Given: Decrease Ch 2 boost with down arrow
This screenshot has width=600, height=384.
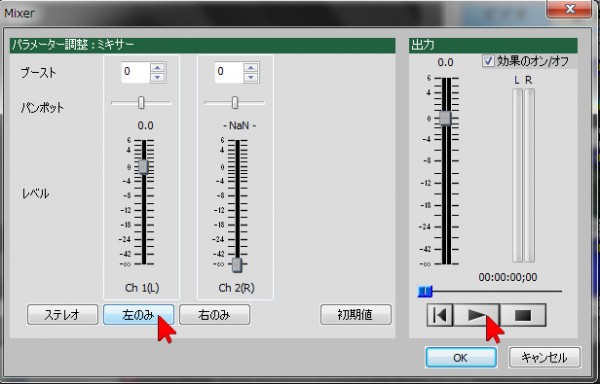Looking at the screenshot, I should [x=251, y=77].
